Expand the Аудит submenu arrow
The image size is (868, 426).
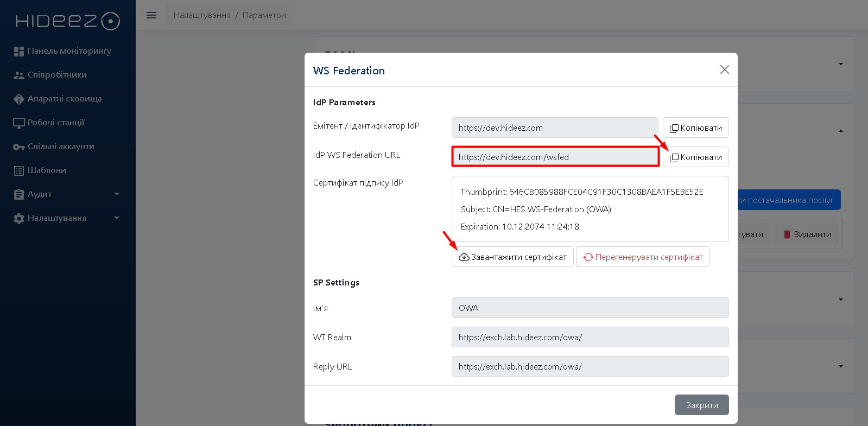point(117,194)
